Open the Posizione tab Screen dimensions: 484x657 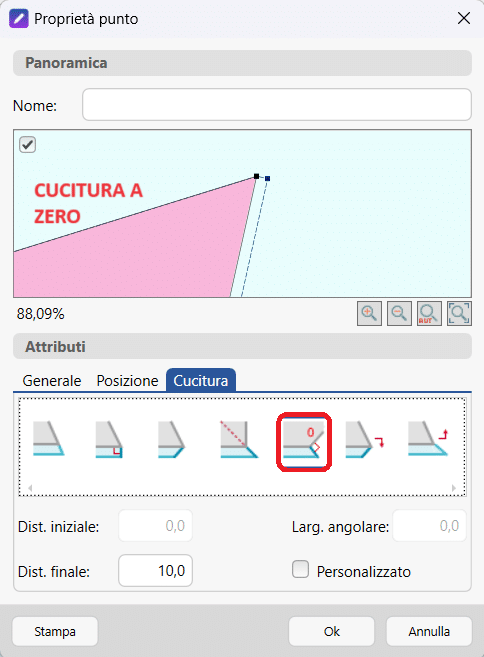127,380
